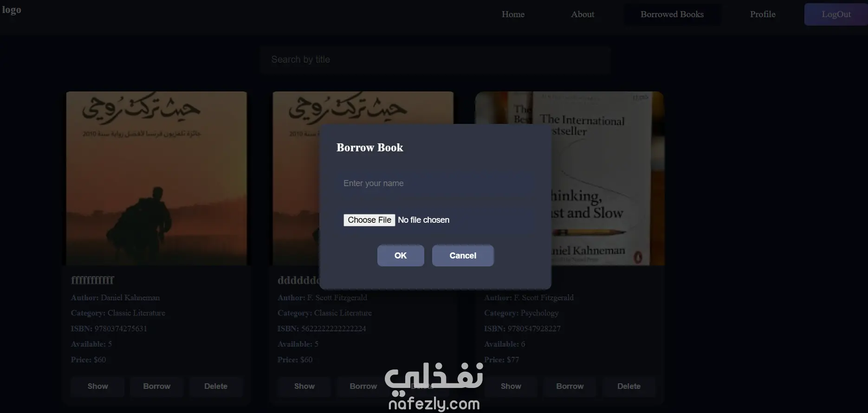Image resolution: width=868 pixels, height=413 pixels.
Task: Open the Home nav link
Action: [x=513, y=14]
